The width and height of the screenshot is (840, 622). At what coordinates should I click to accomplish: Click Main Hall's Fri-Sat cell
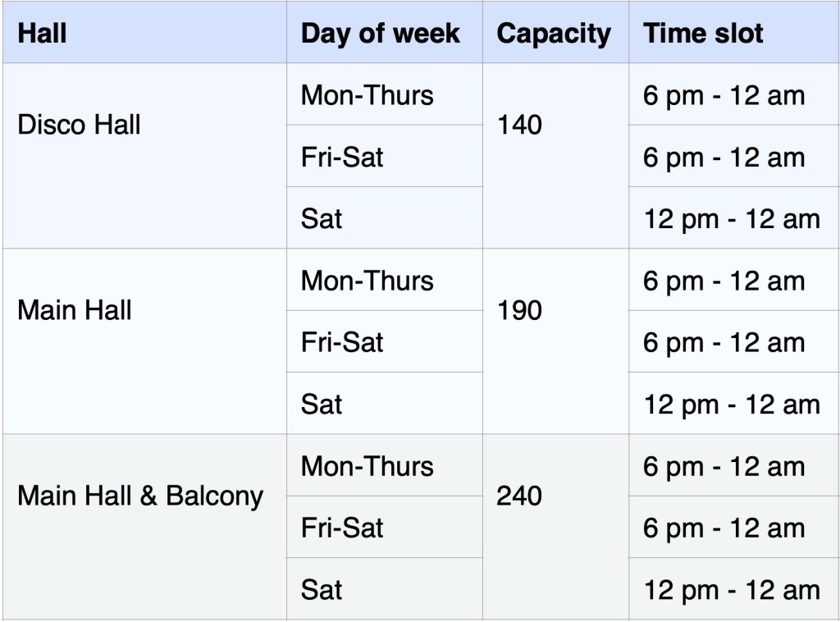[x=342, y=342]
